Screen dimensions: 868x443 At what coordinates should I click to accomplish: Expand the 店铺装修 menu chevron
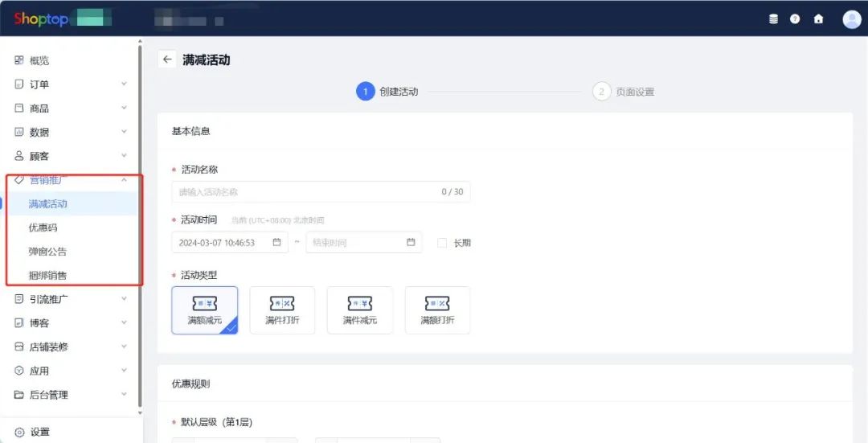[124, 346]
